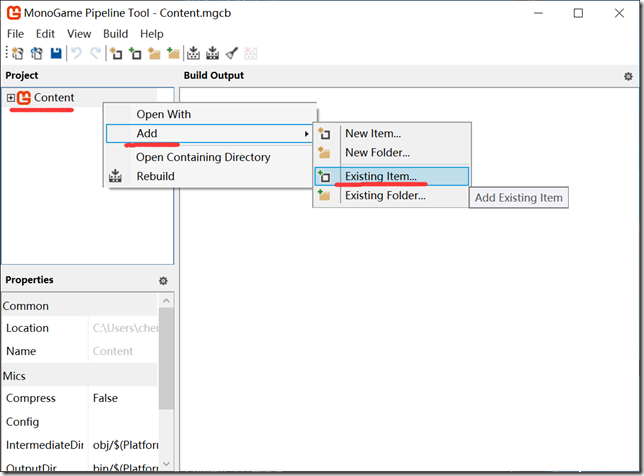Click the Open project toolbar icon
The image size is (644, 476).
click(x=37, y=54)
